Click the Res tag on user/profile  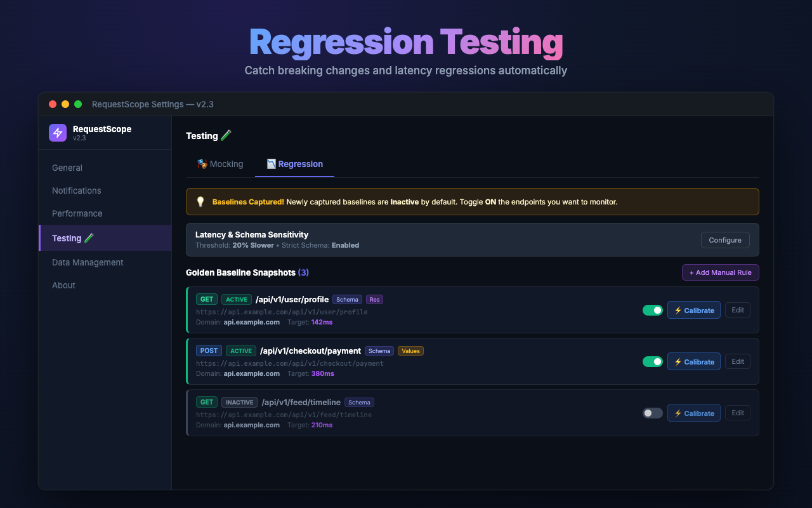pyautogui.click(x=374, y=300)
